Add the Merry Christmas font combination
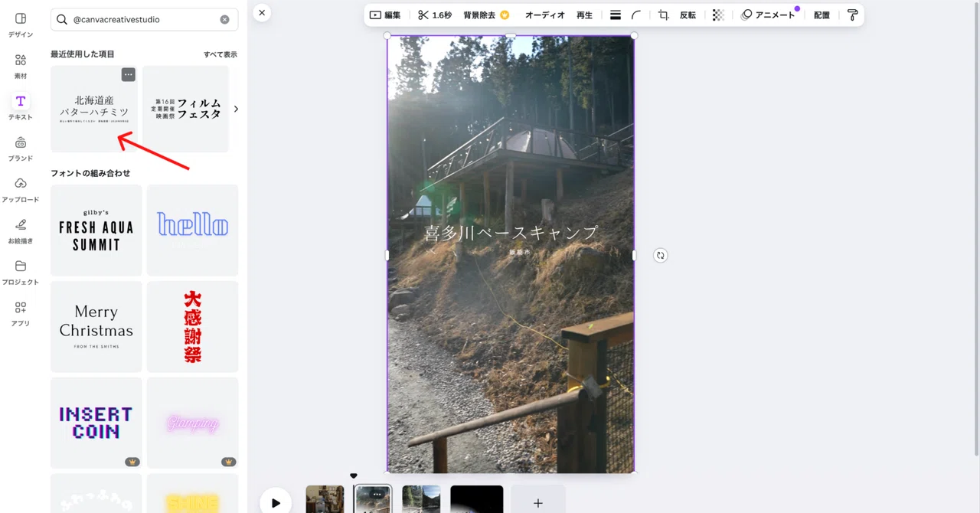 tap(96, 326)
